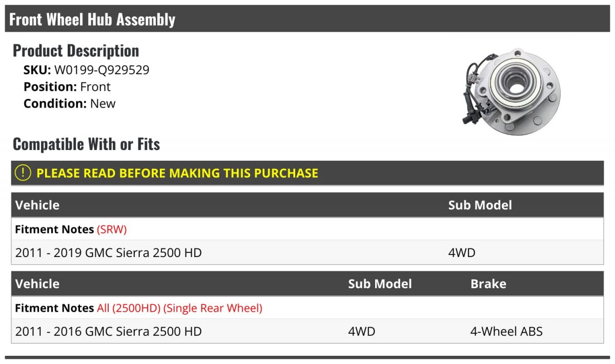Click the Front Wheel Hub Assembly title

point(92,19)
